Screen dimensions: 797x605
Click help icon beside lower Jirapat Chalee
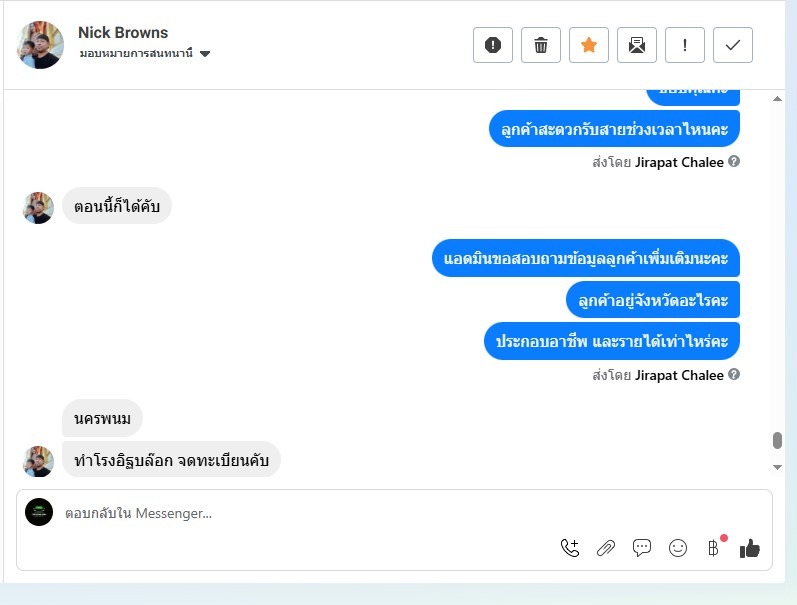point(733,375)
